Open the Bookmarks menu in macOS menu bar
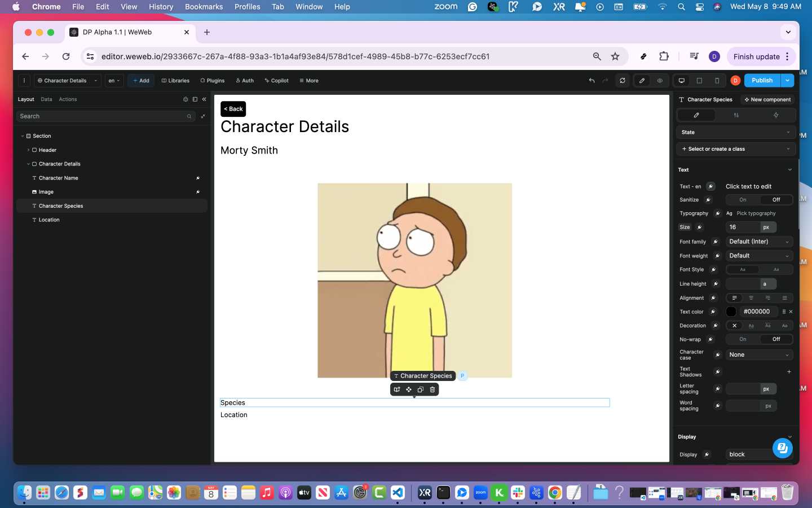The height and width of the screenshot is (508, 812). (204, 7)
